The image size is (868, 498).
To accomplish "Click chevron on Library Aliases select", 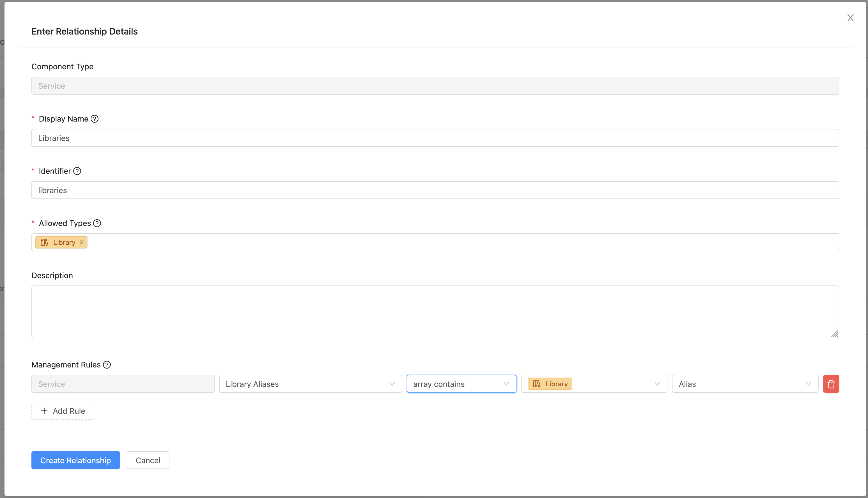I will (x=392, y=384).
